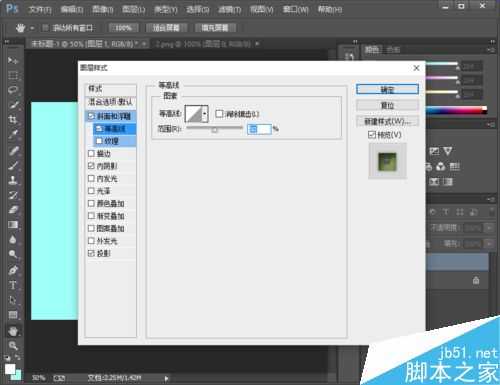
Task: Expand the status bar info arrow
Action: tap(166, 378)
